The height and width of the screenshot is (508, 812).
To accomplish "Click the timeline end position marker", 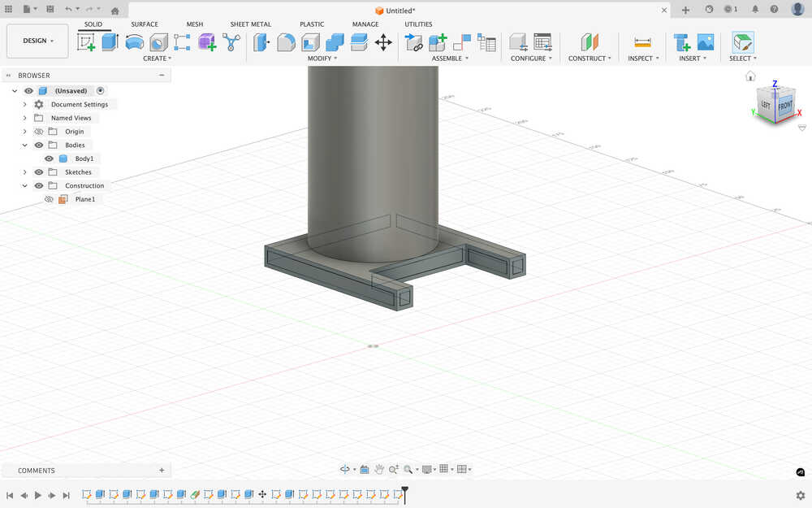I will [404, 492].
